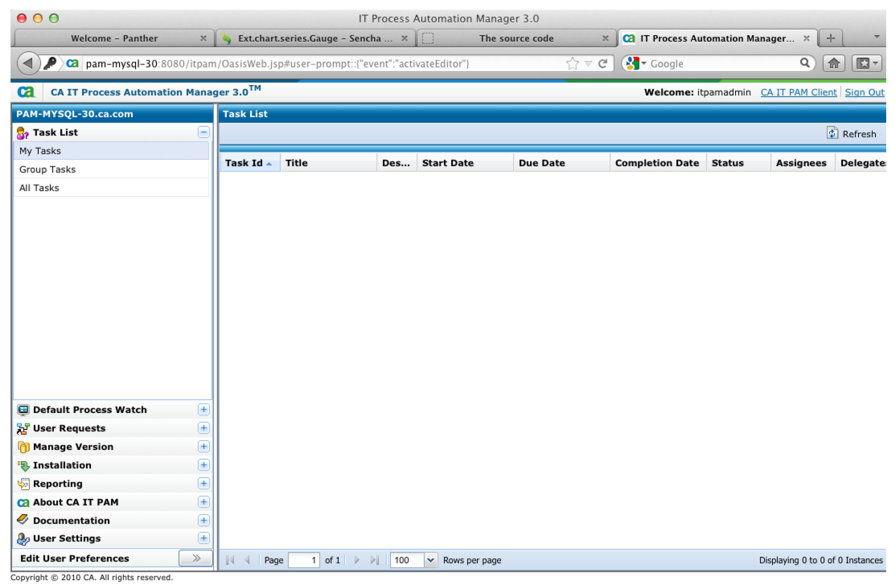Click the Refresh icon above the task grid
This screenshot has width=895, height=588.
coord(832,133)
